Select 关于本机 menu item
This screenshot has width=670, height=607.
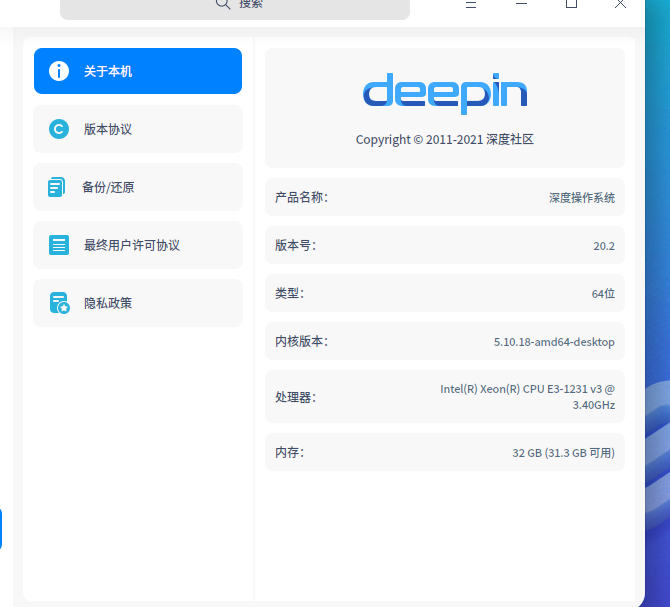tap(138, 71)
